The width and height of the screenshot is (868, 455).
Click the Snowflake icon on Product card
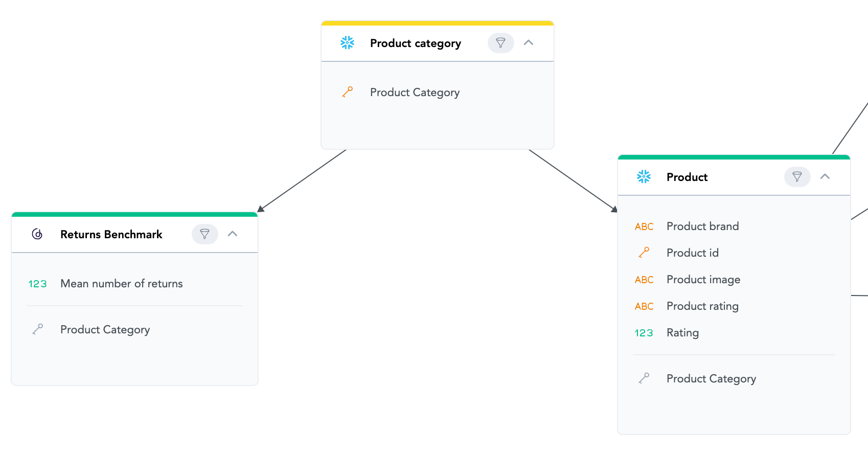[x=644, y=177]
